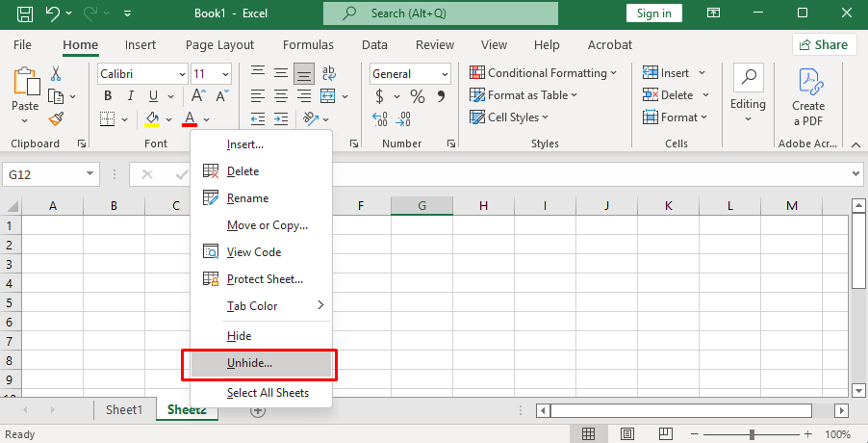Click the Share button

824,45
